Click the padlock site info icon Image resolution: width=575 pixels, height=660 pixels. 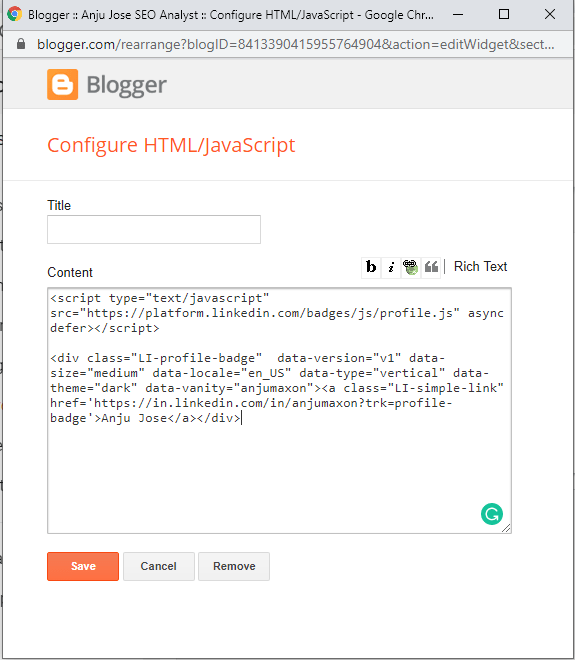(x=21, y=44)
